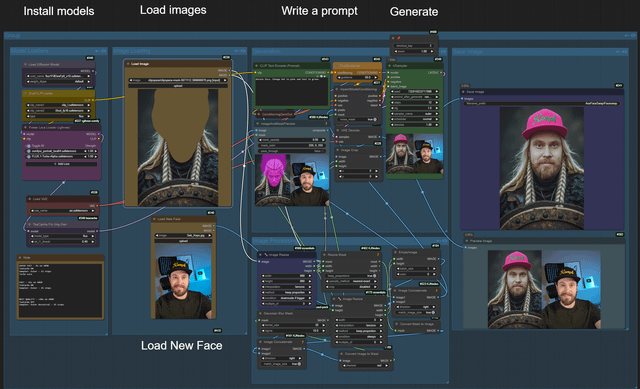Adjust mask_opacity in ImageAndMaskPreview
640x389 pixels.
click(x=291, y=140)
